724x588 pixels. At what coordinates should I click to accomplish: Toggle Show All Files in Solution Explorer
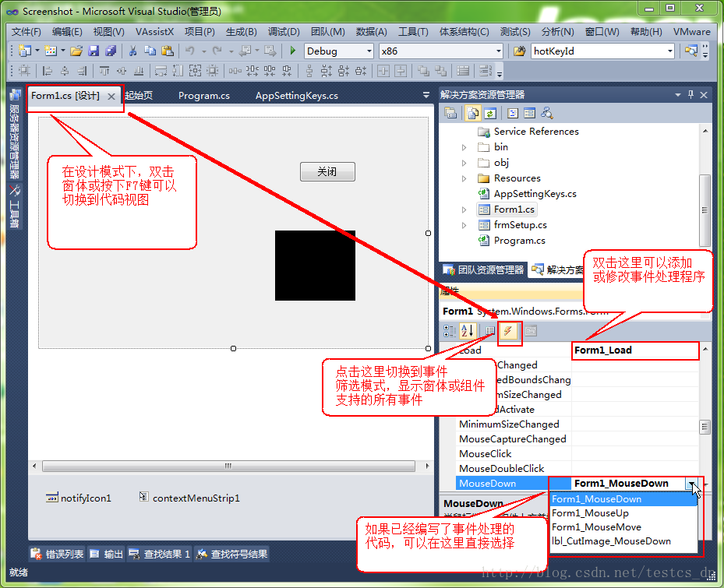(473, 113)
